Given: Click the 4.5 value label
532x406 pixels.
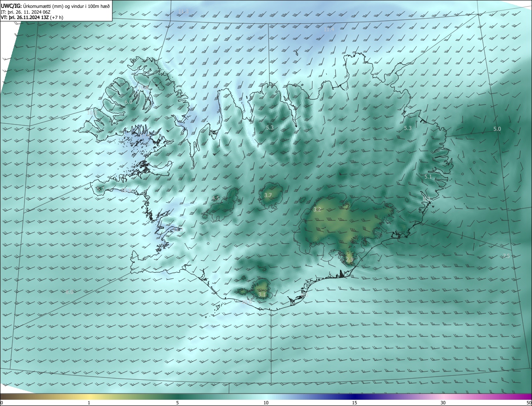Looking at the screenshot, I should click(x=215, y=198).
